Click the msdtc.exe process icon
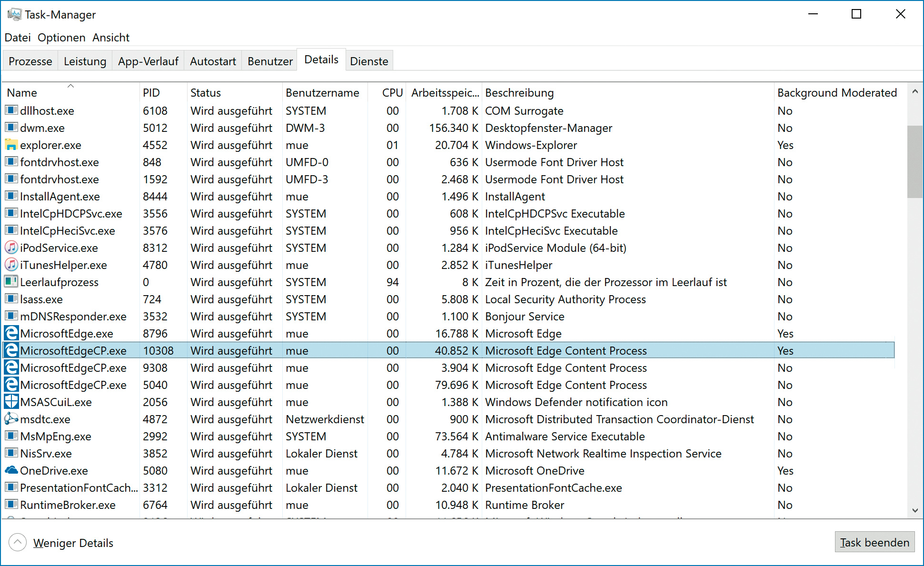Screen dimensions: 924x566 (x=11, y=419)
